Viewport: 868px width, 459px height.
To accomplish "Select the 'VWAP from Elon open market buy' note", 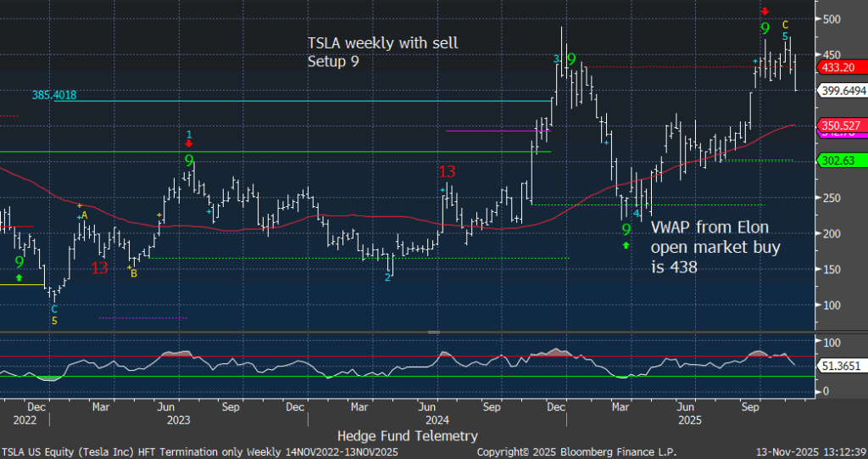I will coord(715,247).
